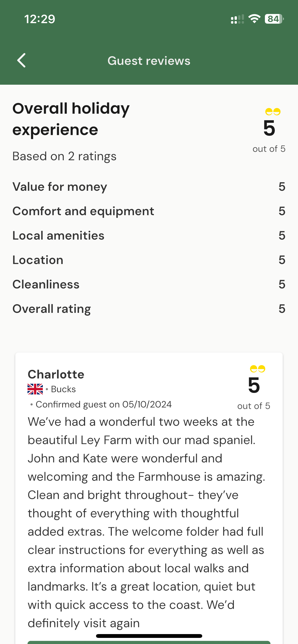Click the Local amenities rating row
This screenshot has width=298, height=644.
[149, 236]
